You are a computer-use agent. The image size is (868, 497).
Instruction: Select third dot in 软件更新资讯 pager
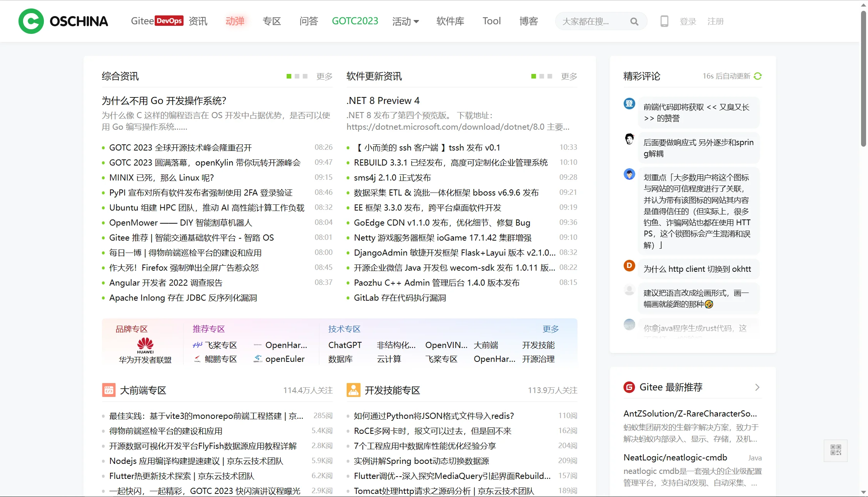[x=550, y=76]
